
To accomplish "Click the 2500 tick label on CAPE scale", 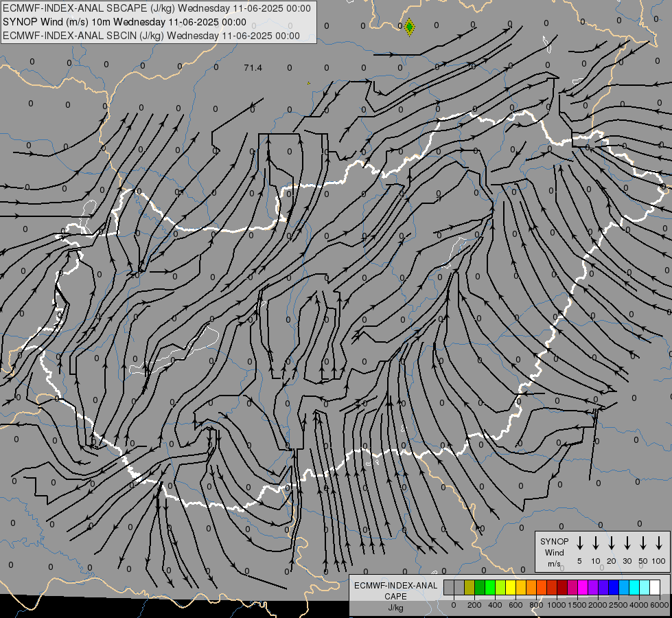I will click(x=618, y=605).
